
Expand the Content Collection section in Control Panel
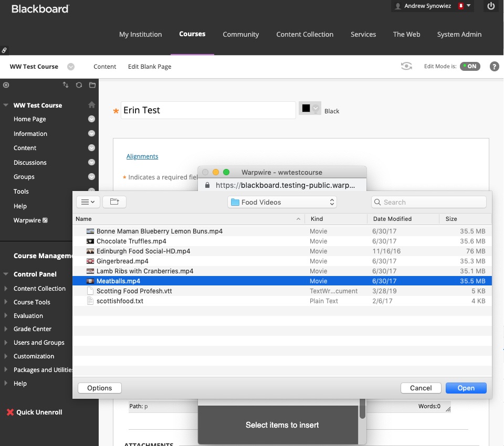click(x=5, y=288)
